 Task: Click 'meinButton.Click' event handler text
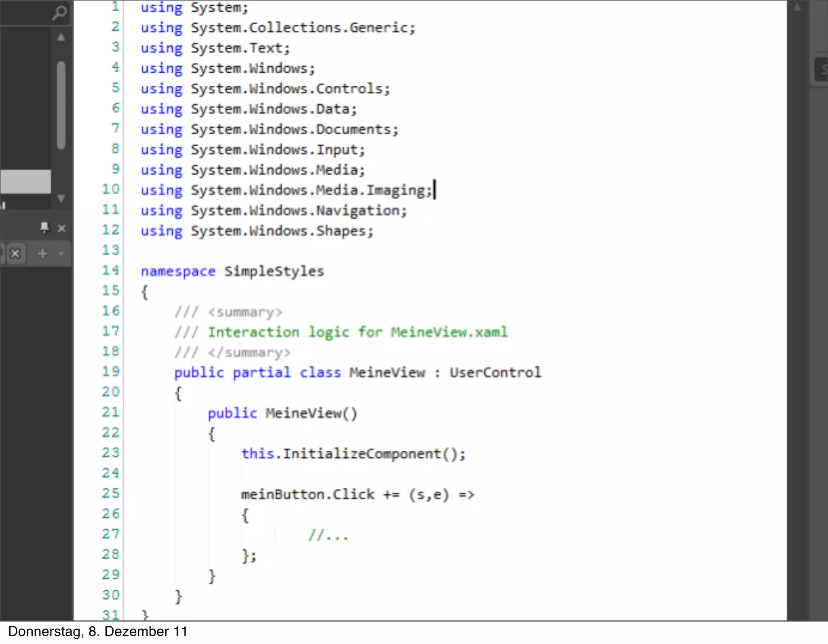click(x=307, y=494)
